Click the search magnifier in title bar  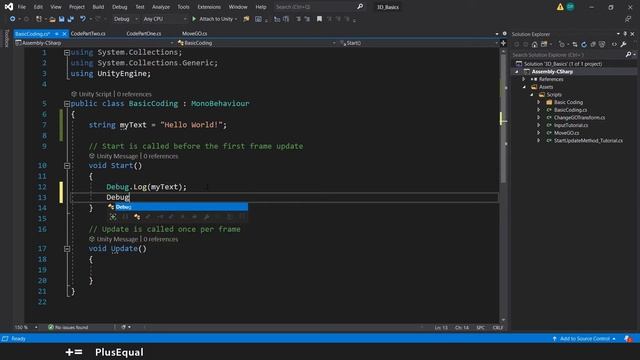click(x=360, y=7)
